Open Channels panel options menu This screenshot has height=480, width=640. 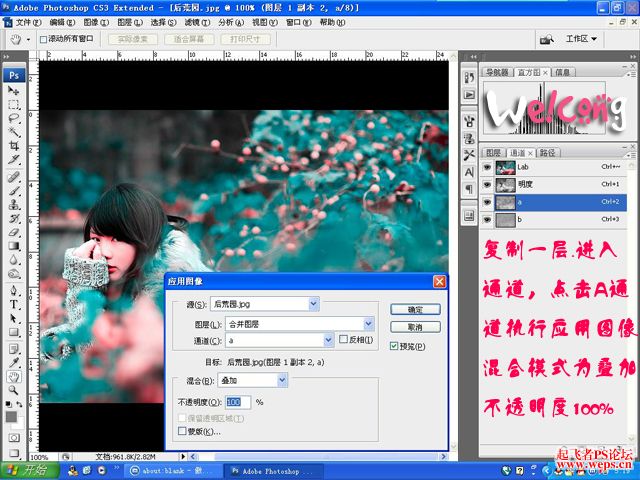point(632,154)
